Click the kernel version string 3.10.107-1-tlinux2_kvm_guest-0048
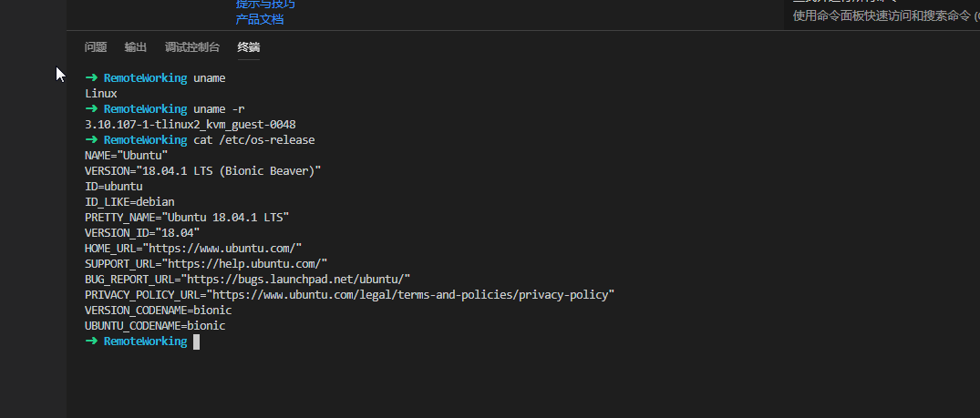This screenshot has width=980, height=418. (190, 125)
